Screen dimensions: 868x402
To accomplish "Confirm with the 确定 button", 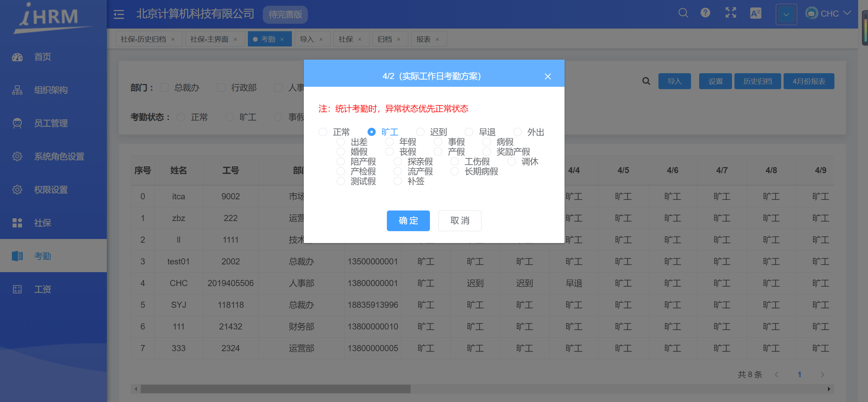I will 408,221.
